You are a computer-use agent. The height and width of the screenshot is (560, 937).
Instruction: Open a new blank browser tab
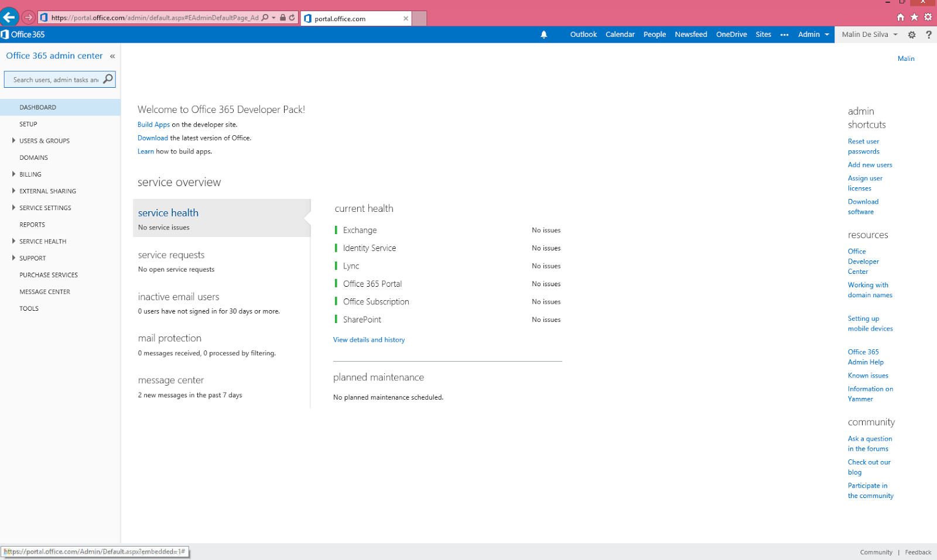point(419,18)
